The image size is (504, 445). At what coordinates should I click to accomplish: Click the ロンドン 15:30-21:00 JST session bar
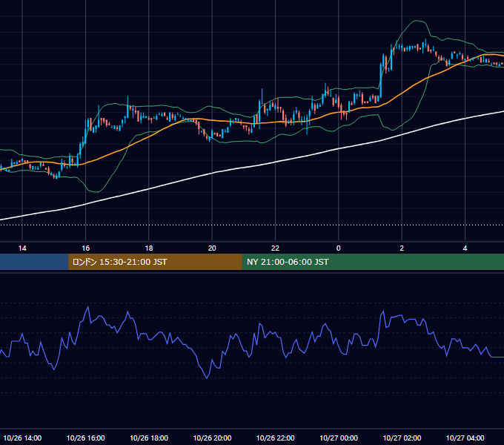click(x=155, y=262)
